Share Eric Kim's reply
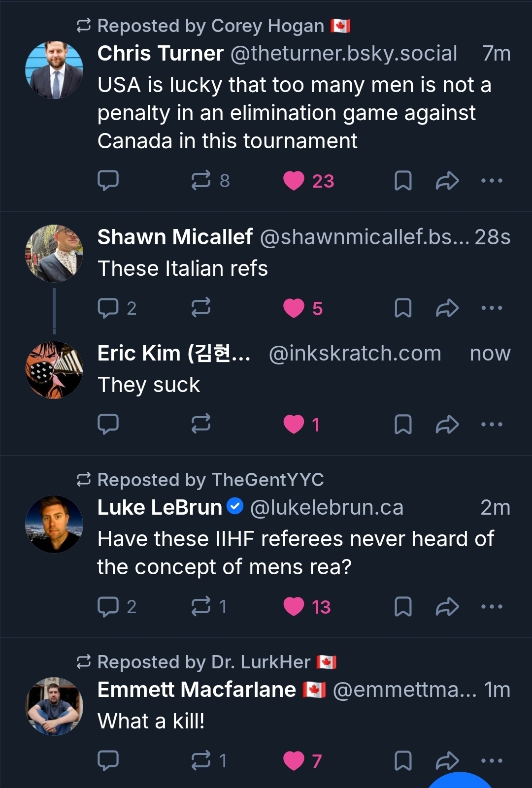Screen dimensions: 532x788 click(x=447, y=424)
